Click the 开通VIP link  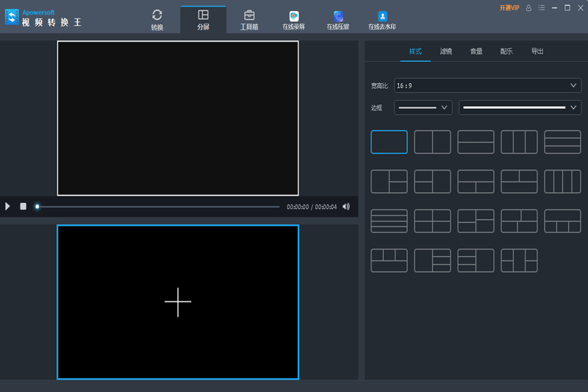pyautogui.click(x=509, y=7)
